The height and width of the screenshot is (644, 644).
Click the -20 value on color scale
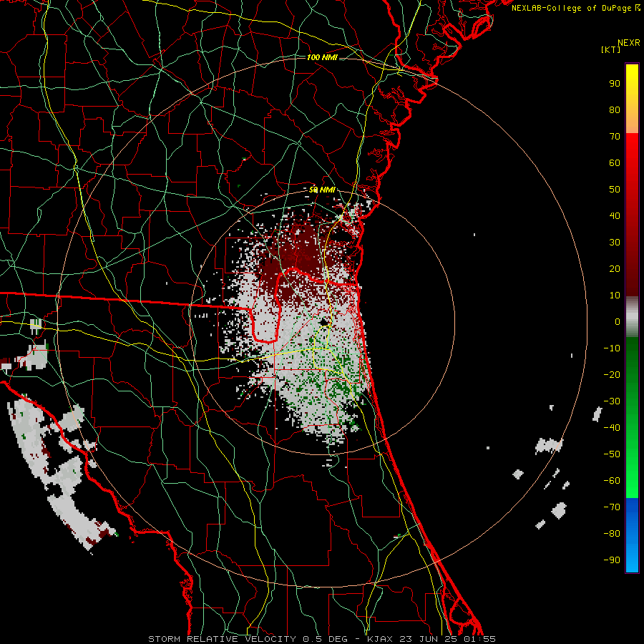click(x=612, y=374)
